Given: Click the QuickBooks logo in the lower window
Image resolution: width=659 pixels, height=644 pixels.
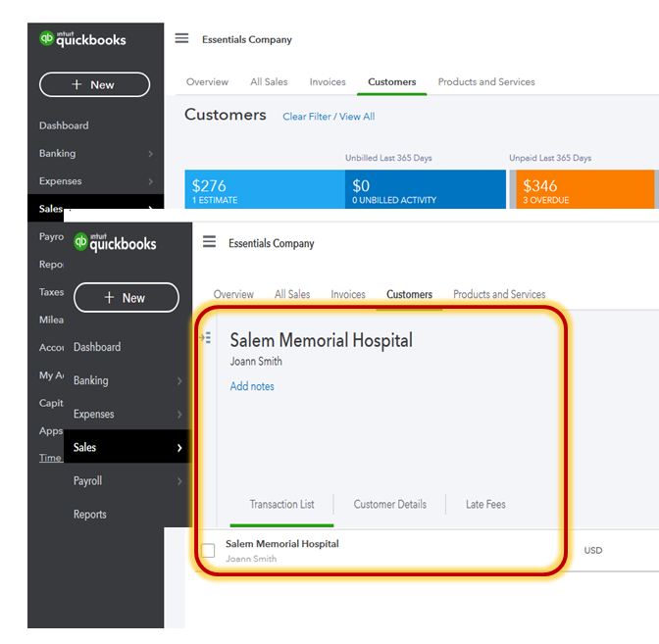Looking at the screenshot, I should pyautogui.click(x=115, y=242).
